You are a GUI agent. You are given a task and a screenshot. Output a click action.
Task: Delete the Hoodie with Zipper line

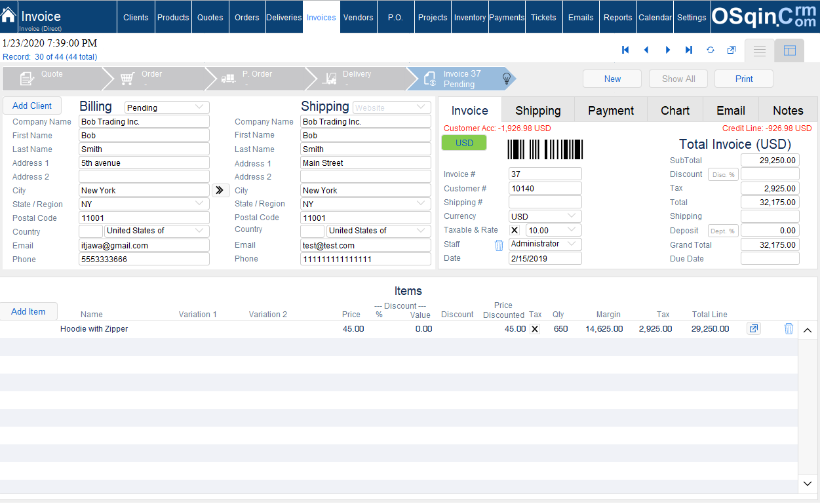tap(789, 329)
